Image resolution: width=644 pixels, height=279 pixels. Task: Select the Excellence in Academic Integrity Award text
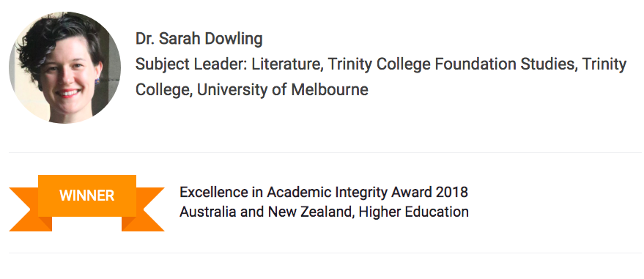coord(324,192)
